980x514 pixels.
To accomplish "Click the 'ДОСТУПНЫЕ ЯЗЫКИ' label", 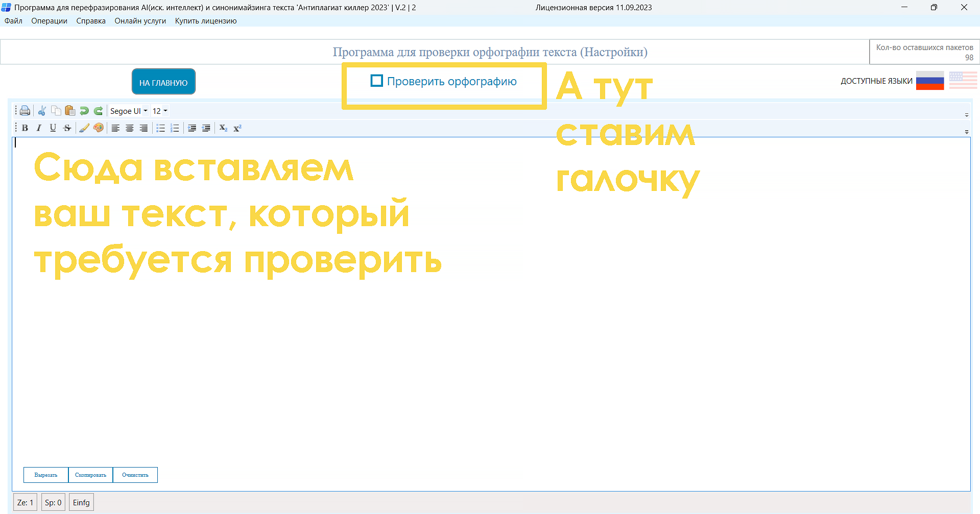I will (876, 81).
